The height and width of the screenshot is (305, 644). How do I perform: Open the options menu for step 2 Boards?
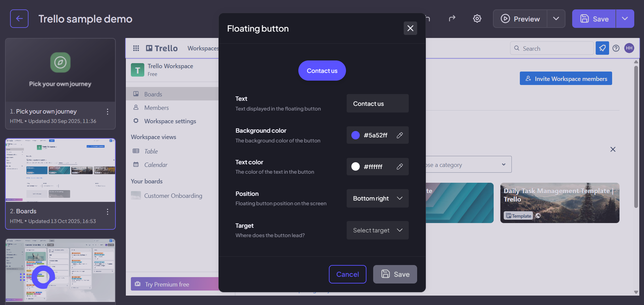pyautogui.click(x=107, y=212)
